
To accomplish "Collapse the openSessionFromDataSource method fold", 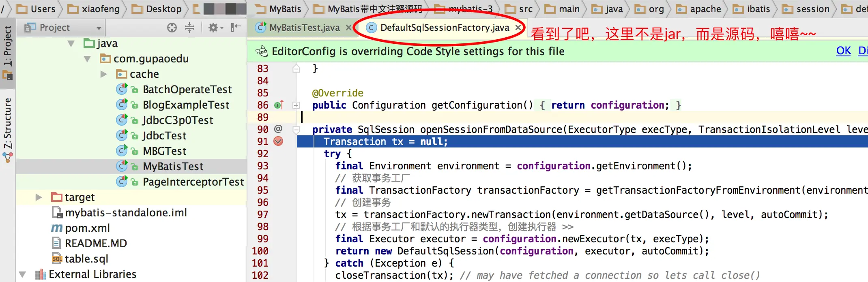I will (x=296, y=130).
